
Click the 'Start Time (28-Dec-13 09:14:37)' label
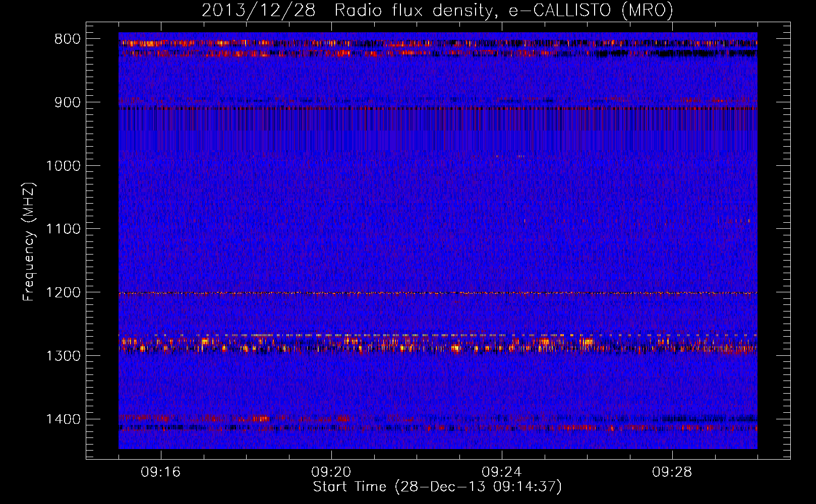click(437, 487)
